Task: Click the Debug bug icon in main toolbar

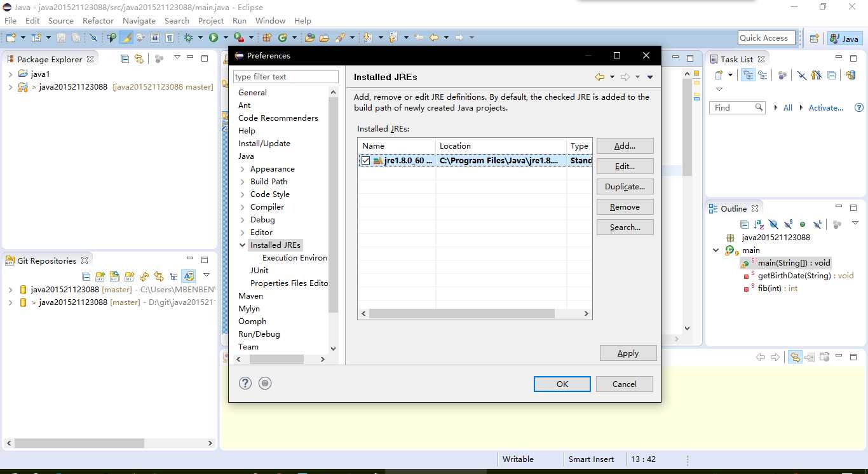Action: (x=189, y=38)
